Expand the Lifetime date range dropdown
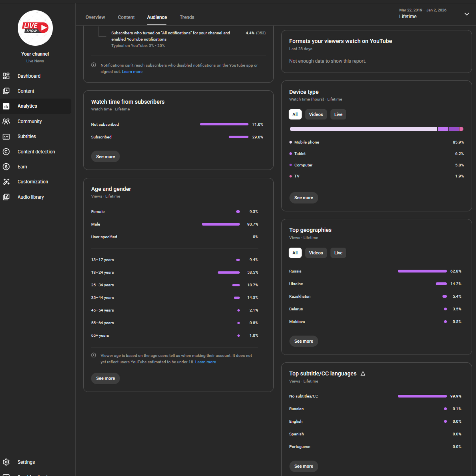This screenshot has width=476, height=476. 467,14
